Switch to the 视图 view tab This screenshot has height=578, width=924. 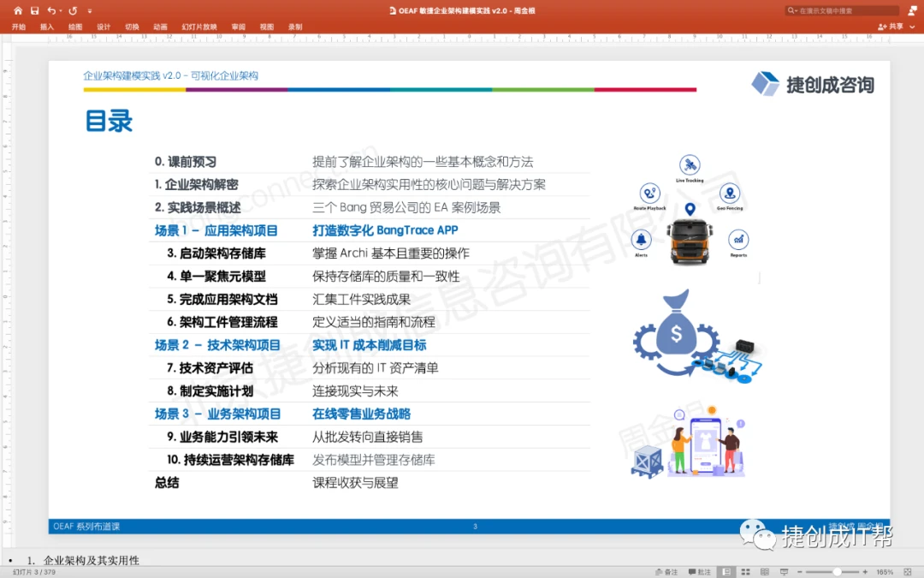coord(267,27)
